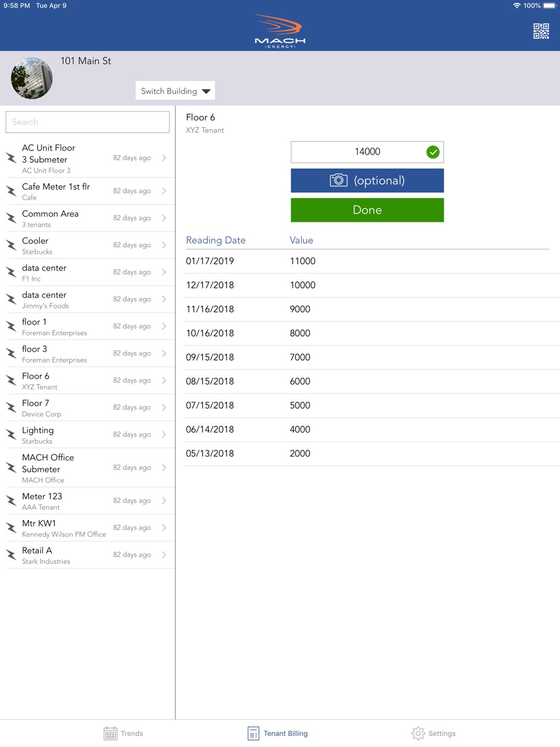Expand the Cooler row chevron

164,245
